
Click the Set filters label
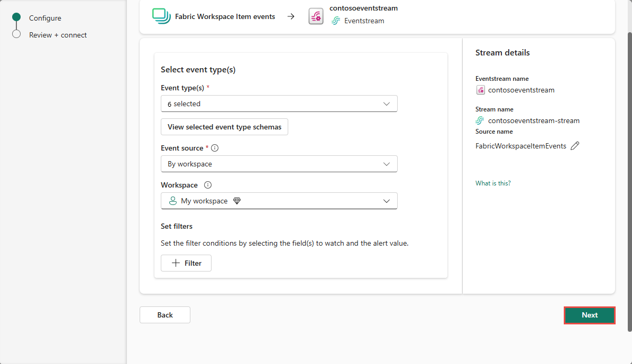(x=177, y=226)
